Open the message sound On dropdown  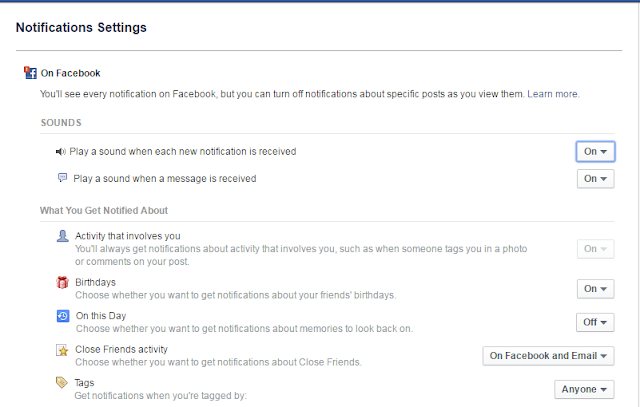596,178
